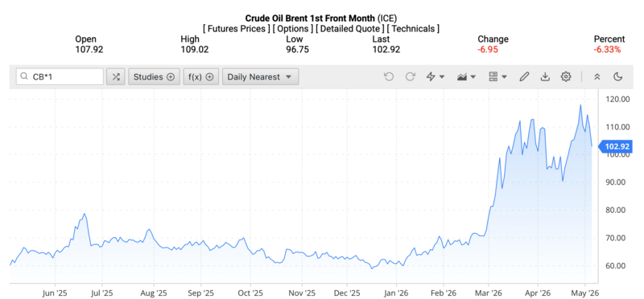Click the Crude Oil Brent 1st Front Month title
644x299 pixels.
pyautogui.click(x=310, y=18)
